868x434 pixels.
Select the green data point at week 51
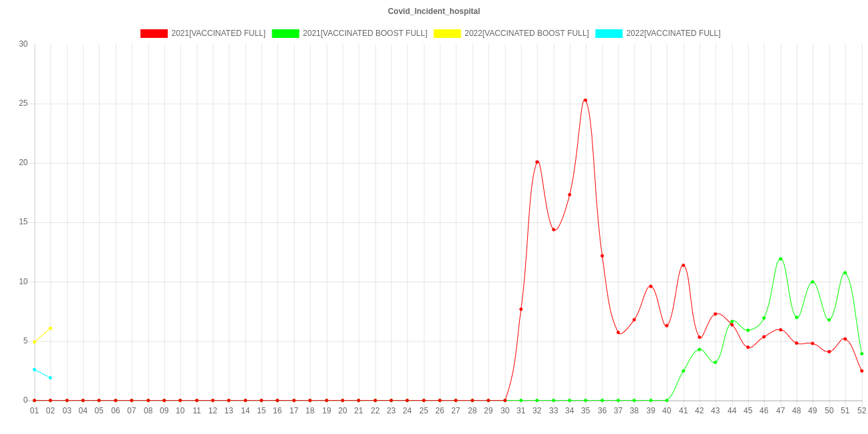(x=845, y=273)
